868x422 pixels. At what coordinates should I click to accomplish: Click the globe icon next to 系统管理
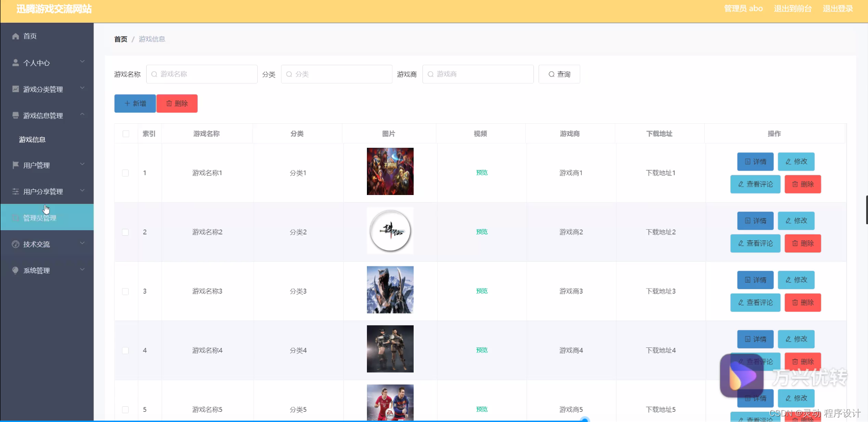[15, 270]
